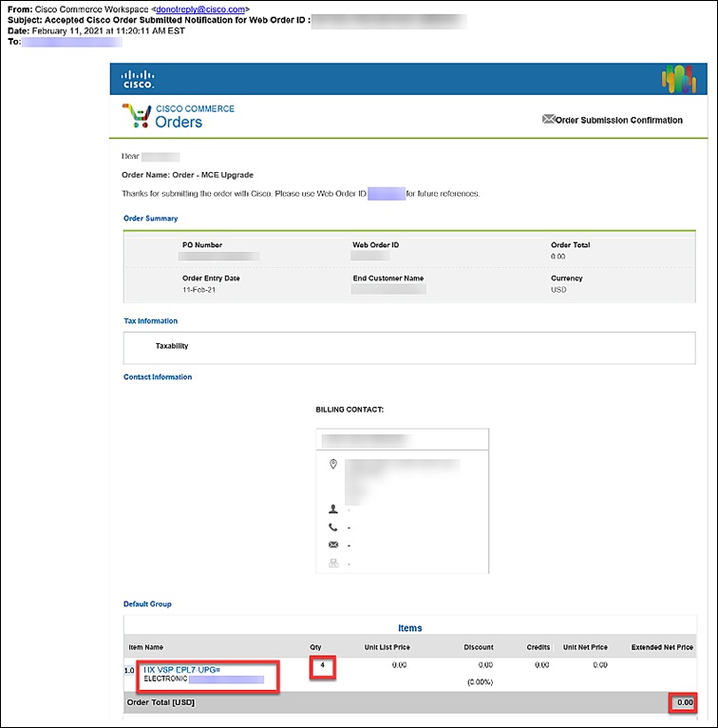The height and width of the screenshot is (728, 718).
Task: Click the fax icon in billing contact
Action: point(333,564)
